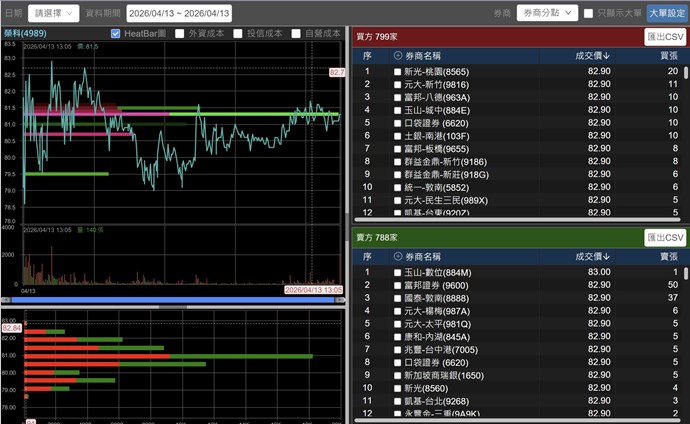Select the 富邦證券 (9600) seller checkbox

point(398,285)
